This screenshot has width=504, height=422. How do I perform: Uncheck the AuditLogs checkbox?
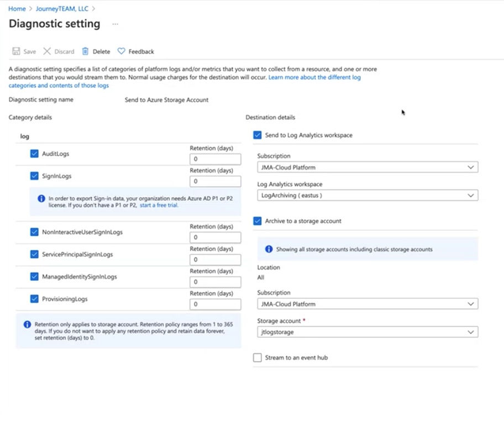click(34, 154)
